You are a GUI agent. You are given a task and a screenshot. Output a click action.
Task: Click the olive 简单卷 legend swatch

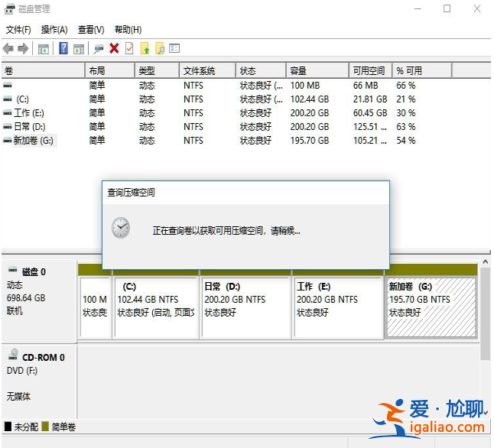click(x=45, y=427)
